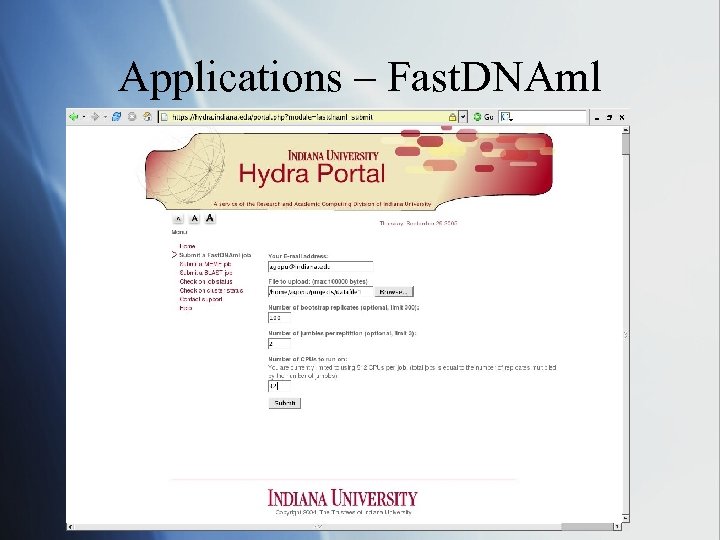Click the horizontal scrollbar left arrow
720x540 pixels.
[70, 527]
